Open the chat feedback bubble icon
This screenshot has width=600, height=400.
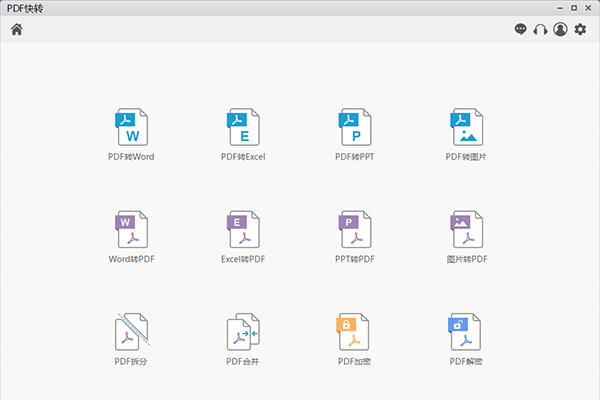pos(520,30)
